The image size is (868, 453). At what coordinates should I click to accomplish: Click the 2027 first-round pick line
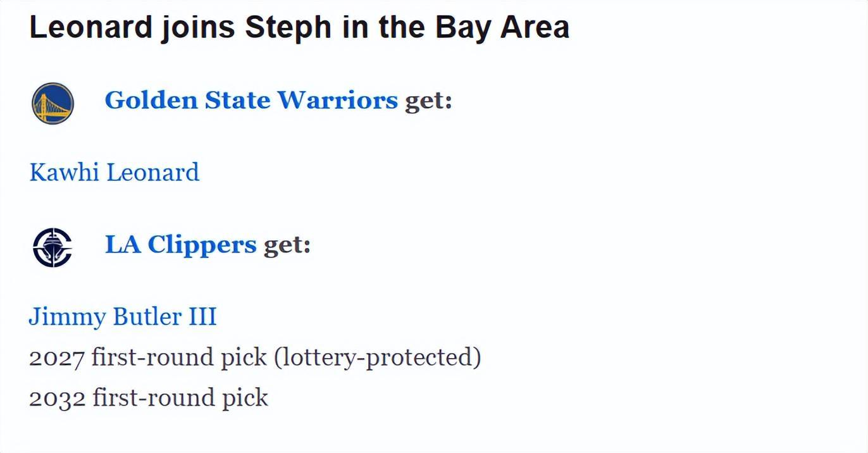coord(255,357)
